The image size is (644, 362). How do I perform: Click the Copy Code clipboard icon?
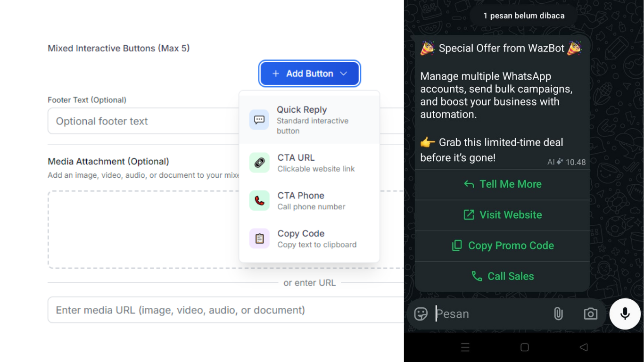(x=259, y=238)
